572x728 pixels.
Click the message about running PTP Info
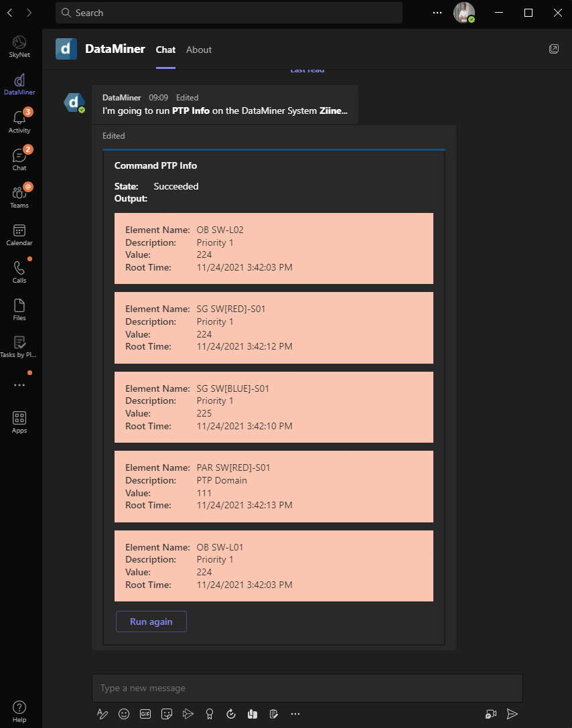pyautogui.click(x=225, y=111)
